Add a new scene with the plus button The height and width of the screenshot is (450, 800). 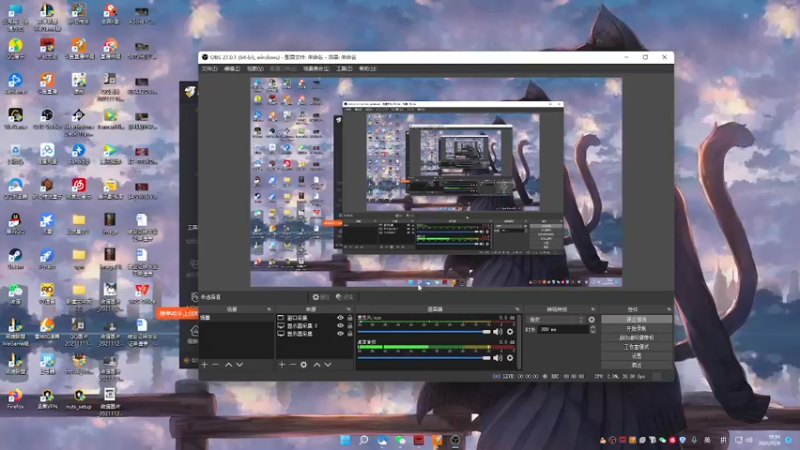click(x=205, y=365)
